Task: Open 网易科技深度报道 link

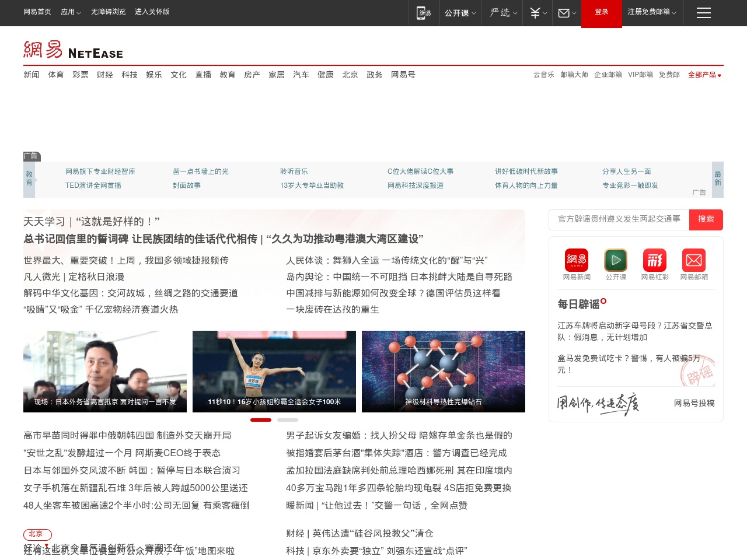Action: point(416,185)
